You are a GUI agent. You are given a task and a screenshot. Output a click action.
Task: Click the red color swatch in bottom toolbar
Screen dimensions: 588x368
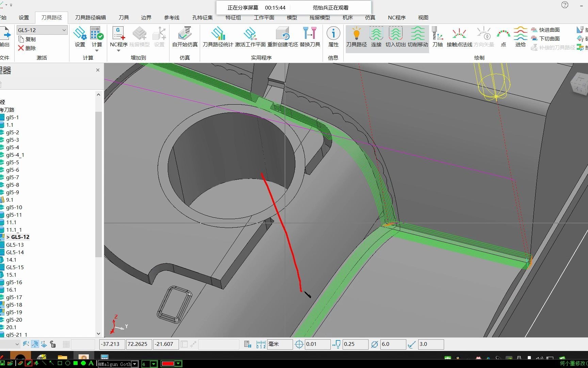click(x=168, y=364)
